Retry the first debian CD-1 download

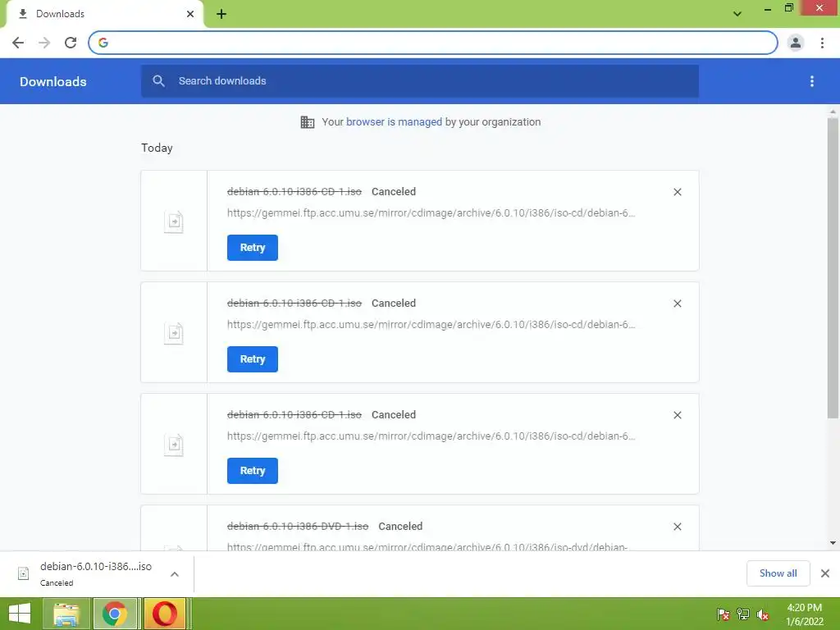click(253, 248)
